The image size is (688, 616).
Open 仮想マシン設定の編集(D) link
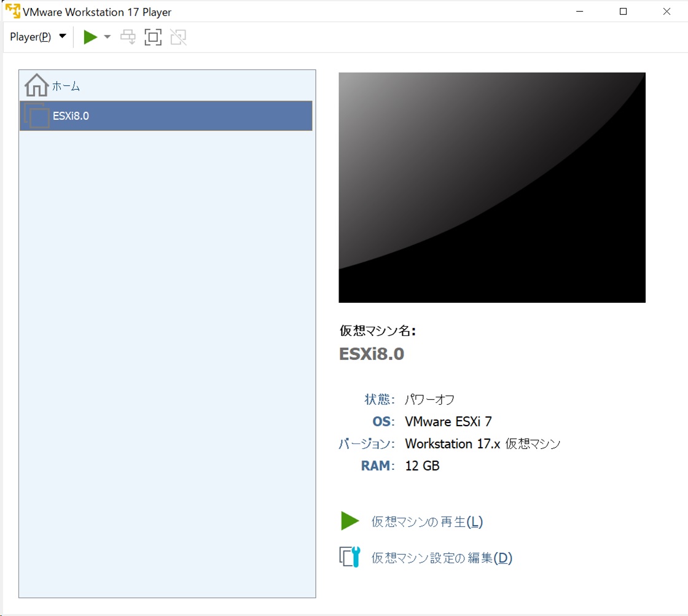[442, 558]
